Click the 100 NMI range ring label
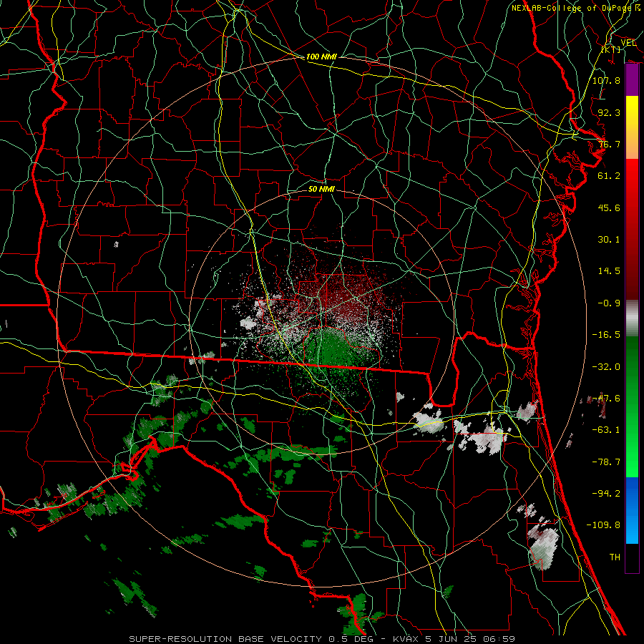Image resolution: width=644 pixels, height=644 pixels. click(321, 57)
